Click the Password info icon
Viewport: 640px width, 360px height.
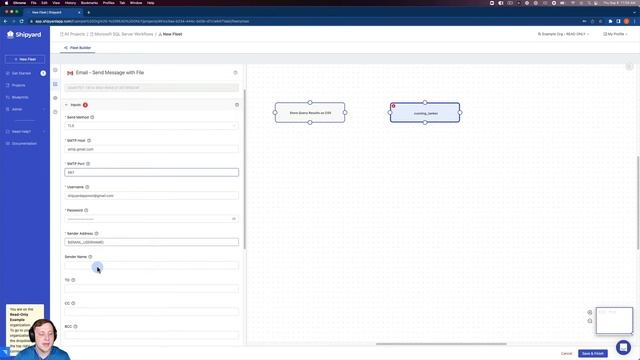(86, 210)
